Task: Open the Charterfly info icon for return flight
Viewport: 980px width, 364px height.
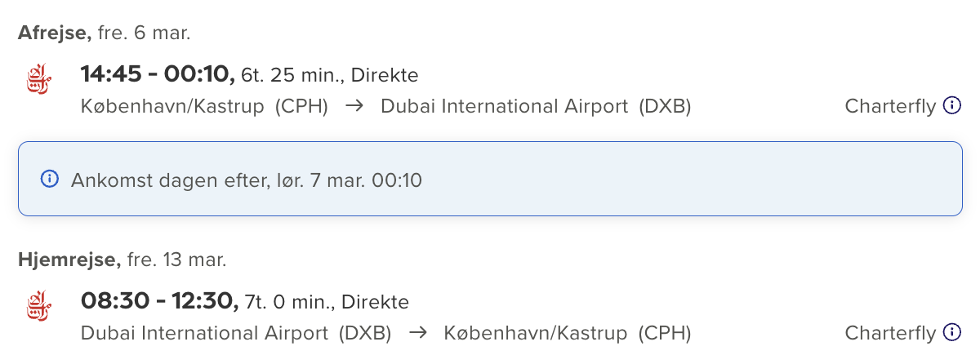Action: coord(951,332)
